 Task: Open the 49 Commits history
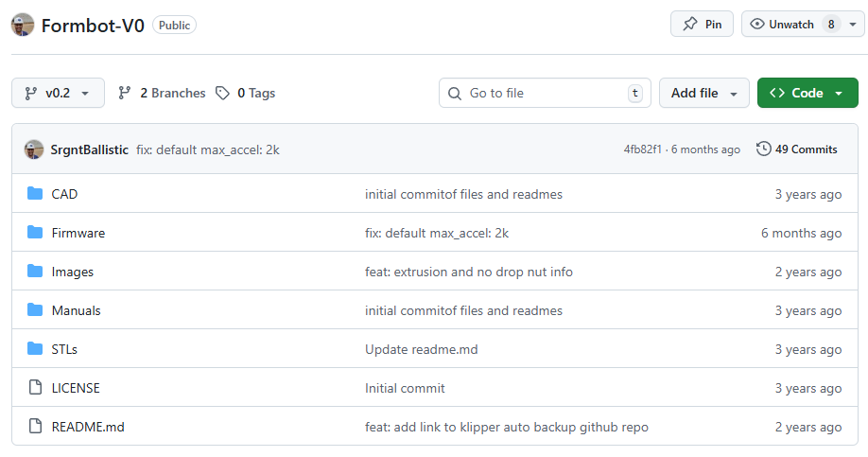[x=797, y=149]
